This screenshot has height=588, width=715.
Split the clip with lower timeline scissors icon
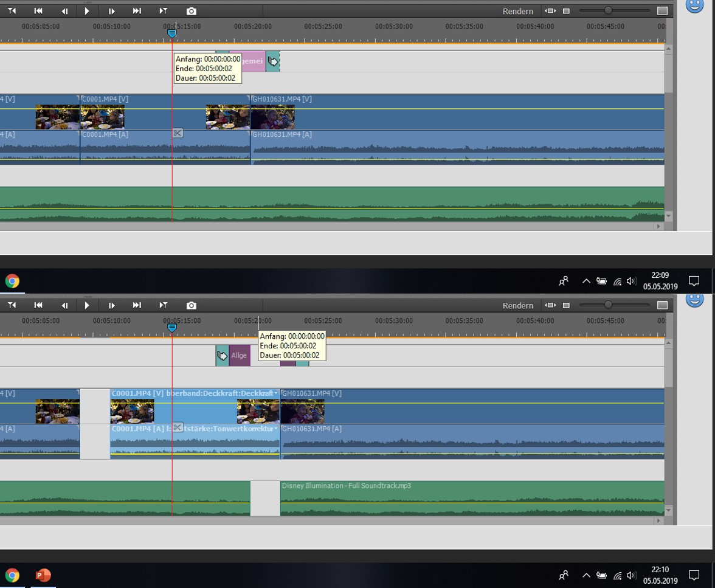[178, 427]
